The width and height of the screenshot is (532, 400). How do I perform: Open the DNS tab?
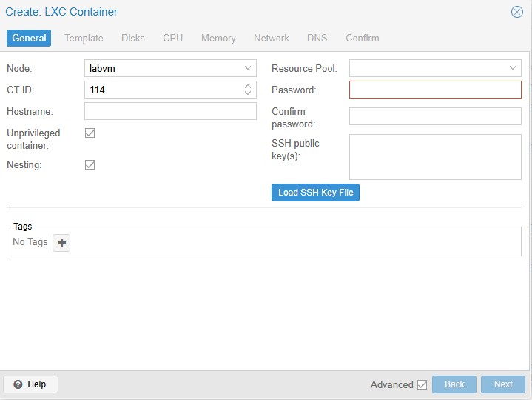click(317, 38)
